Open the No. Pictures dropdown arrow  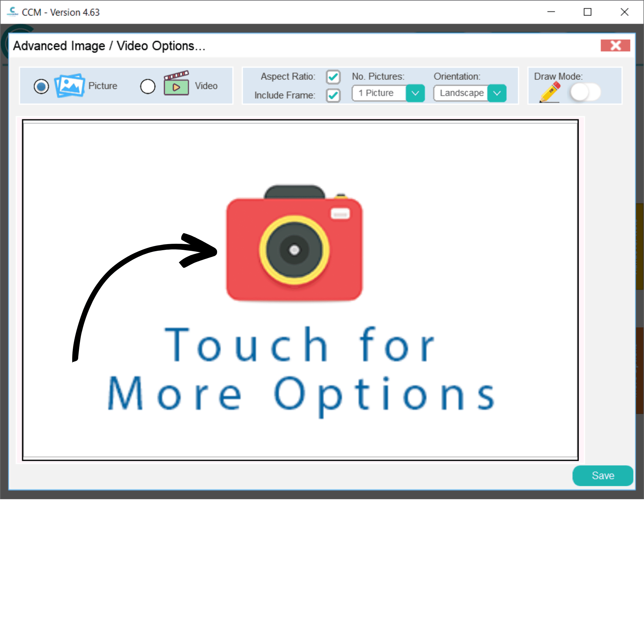click(x=415, y=93)
